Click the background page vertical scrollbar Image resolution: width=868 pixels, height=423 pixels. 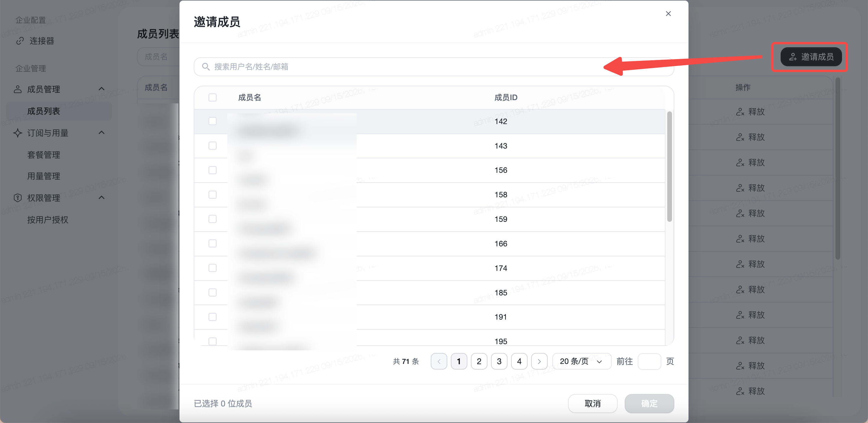(838, 169)
